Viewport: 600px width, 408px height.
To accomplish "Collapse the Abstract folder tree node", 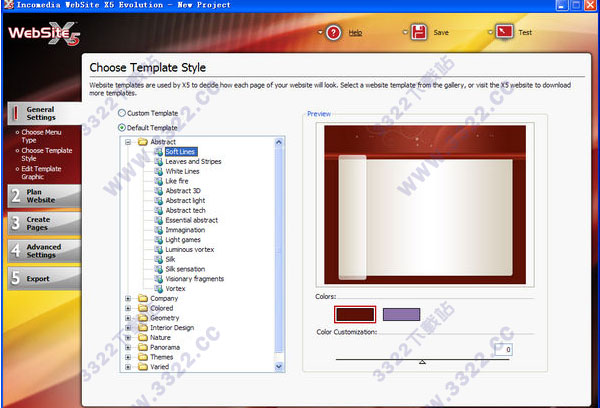I will pos(128,142).
